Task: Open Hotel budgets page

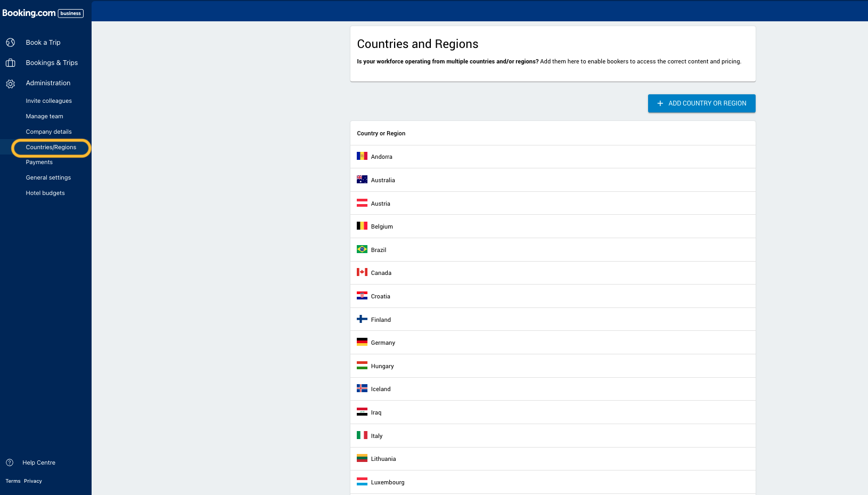Action: pos(45,193)
